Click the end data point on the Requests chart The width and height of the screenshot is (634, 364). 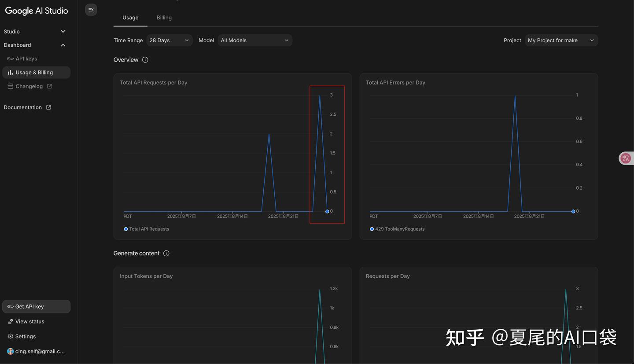(327, 211)
